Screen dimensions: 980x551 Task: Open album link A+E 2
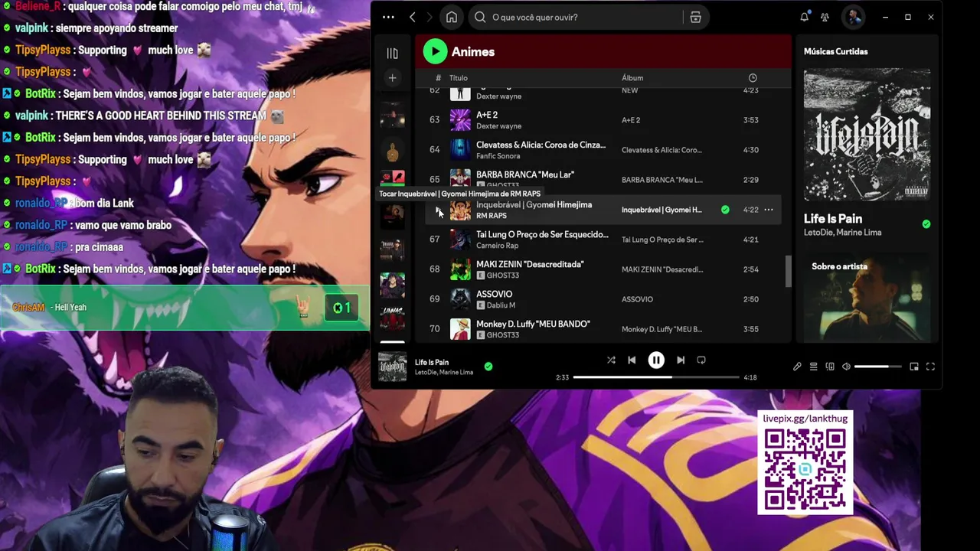(x=631, y=120)
